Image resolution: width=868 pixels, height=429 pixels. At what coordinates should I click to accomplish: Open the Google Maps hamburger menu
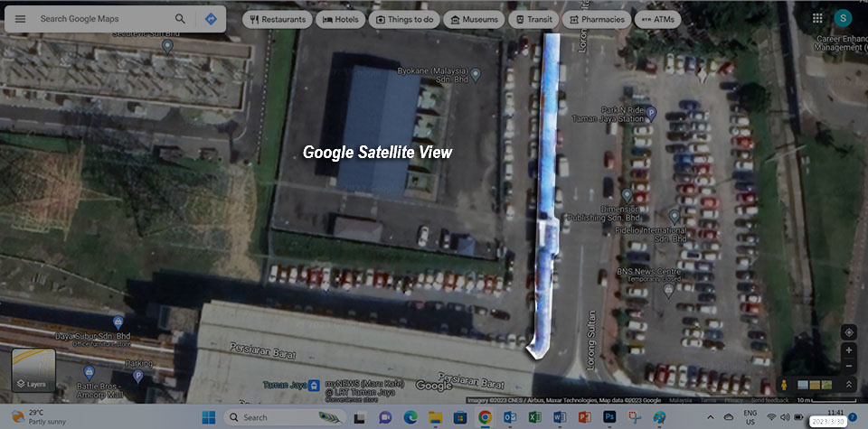[x=20, y=19]
